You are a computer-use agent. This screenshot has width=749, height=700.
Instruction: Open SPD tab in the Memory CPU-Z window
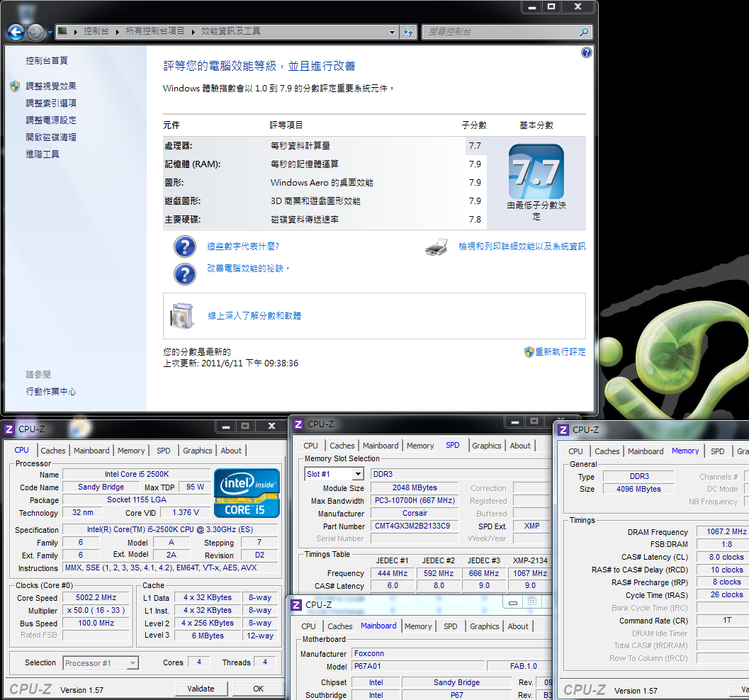718,451
